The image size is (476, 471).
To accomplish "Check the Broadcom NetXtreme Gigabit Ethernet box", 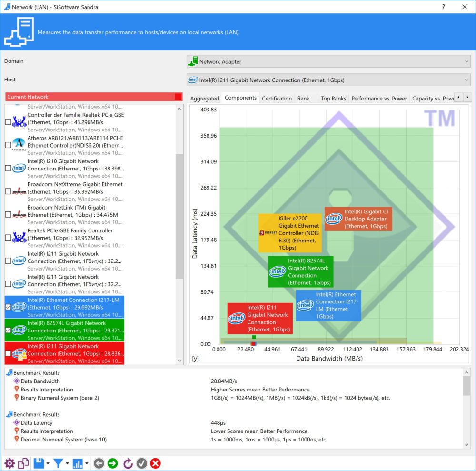I will (8, 191).
